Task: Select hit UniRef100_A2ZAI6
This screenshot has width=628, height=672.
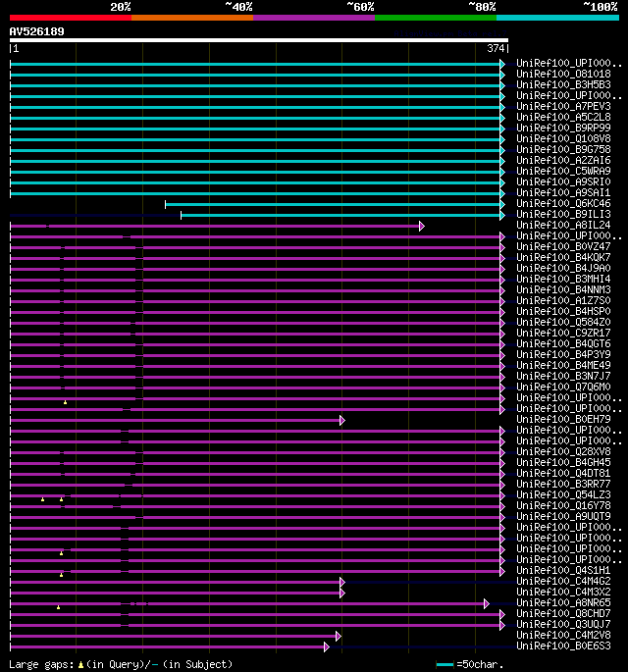Action: click(563, 160)
